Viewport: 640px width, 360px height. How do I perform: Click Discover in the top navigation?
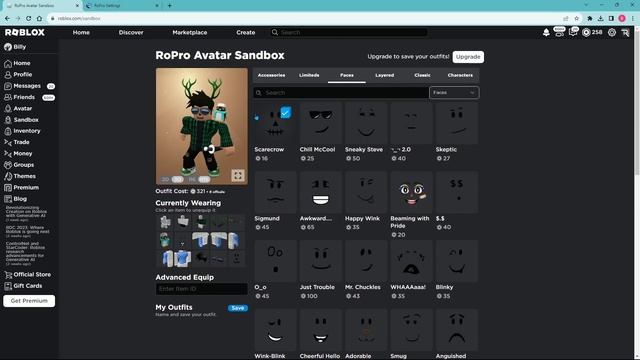click(131, 32)
